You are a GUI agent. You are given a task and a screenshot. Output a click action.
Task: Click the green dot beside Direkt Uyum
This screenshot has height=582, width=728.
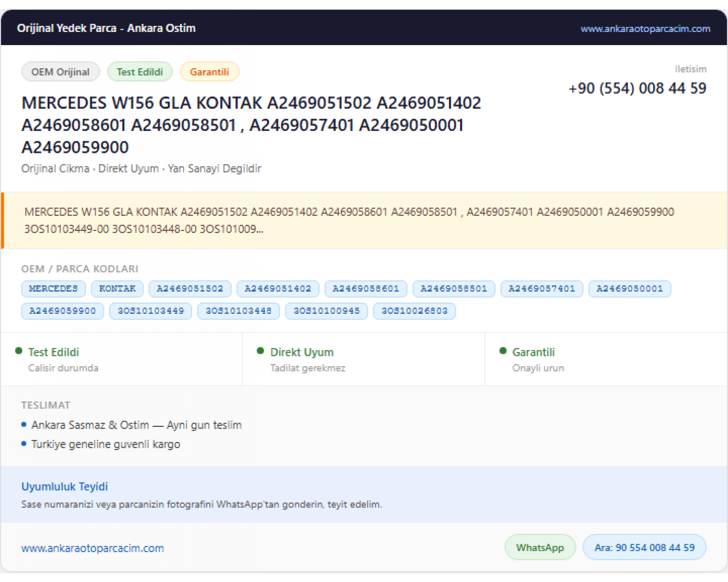260,351
